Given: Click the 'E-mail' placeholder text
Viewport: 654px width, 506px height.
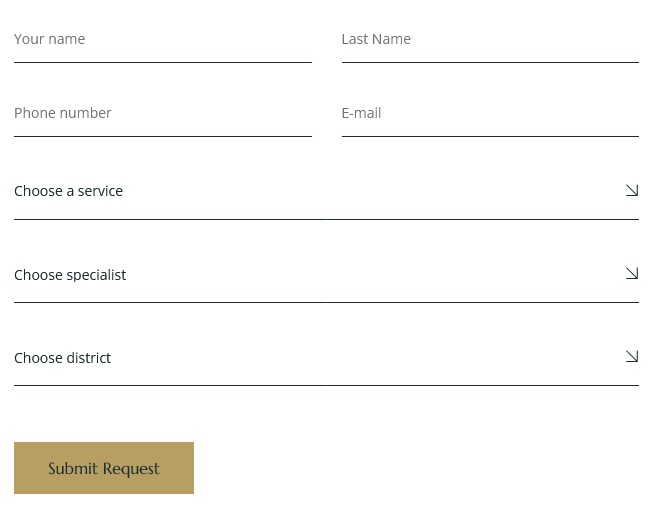Looking at the screenshot, I should coord(361,113).
